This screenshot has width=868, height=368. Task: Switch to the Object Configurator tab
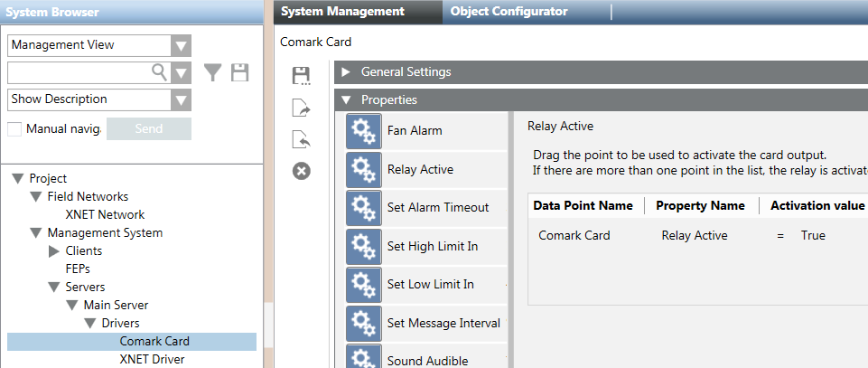tap(509, 12)
